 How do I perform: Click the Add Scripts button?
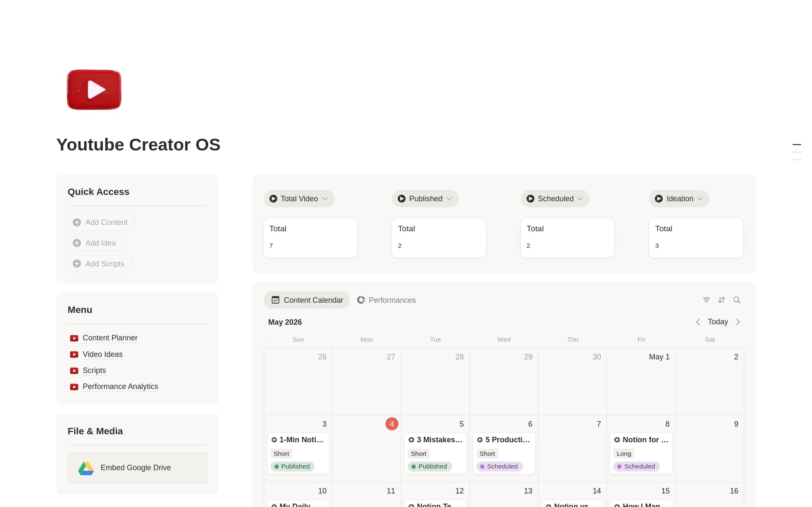[x=99, y=264]
